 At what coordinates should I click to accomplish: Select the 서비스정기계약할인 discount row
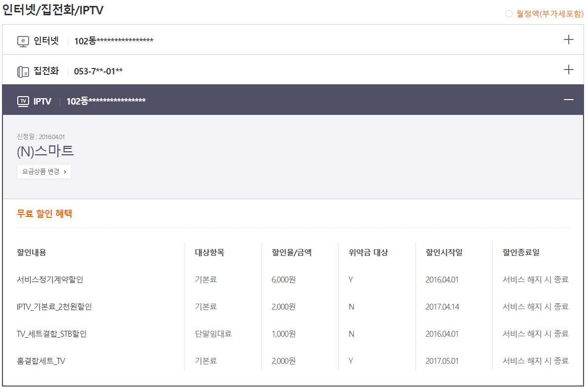pyautogui.click(x=50, y=280)
